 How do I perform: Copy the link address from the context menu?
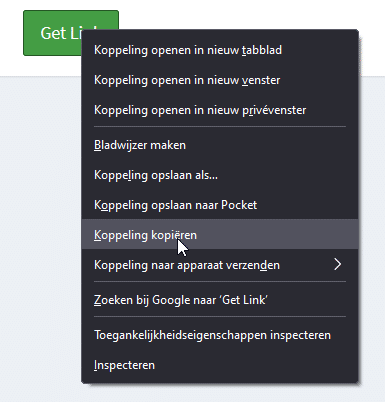[x=220, y=234]
